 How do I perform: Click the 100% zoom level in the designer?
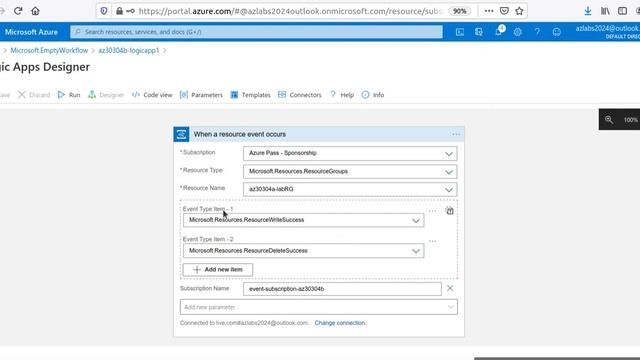coord(630,120)
